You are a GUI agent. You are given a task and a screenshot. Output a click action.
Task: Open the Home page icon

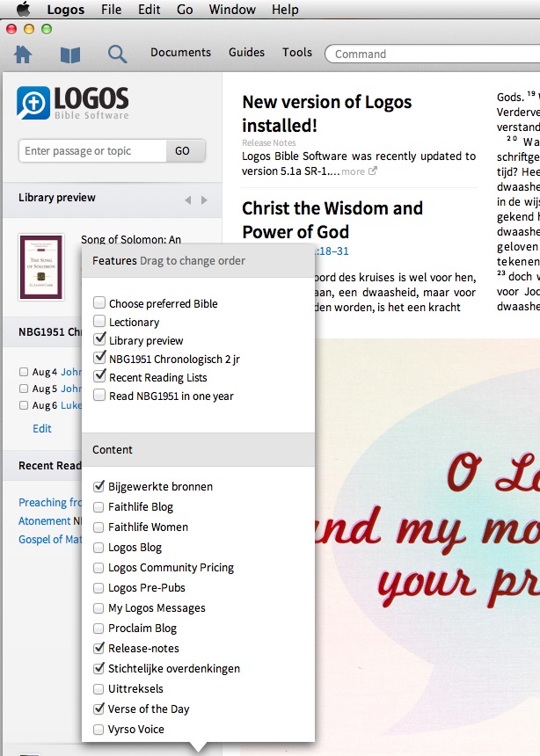[23, 54]
